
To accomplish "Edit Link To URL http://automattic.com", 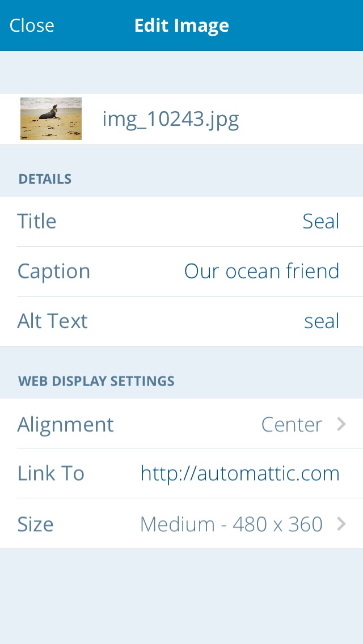I will coord(240,473).
